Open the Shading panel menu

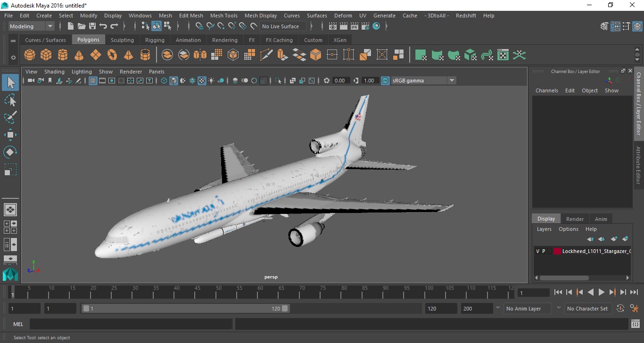[x=54, y=72]
